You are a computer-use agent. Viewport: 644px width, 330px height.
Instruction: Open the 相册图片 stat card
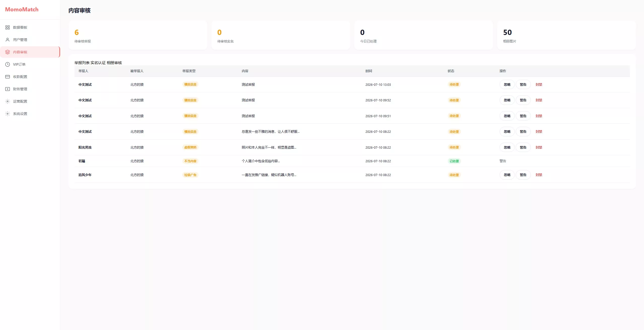[x=567, y=35]
